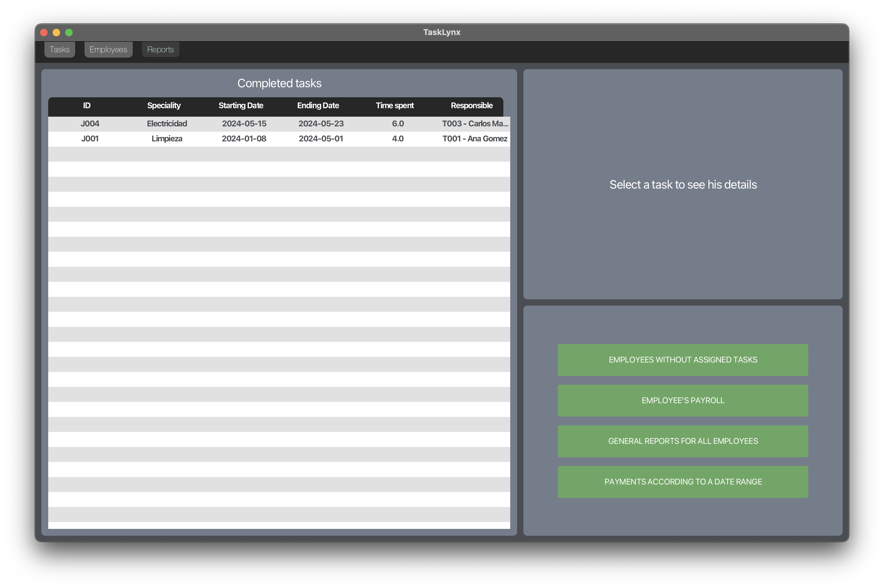Screen dimensions: 884x588
Task: Click ending date 2024-05-01
Action: click(321, 139)
